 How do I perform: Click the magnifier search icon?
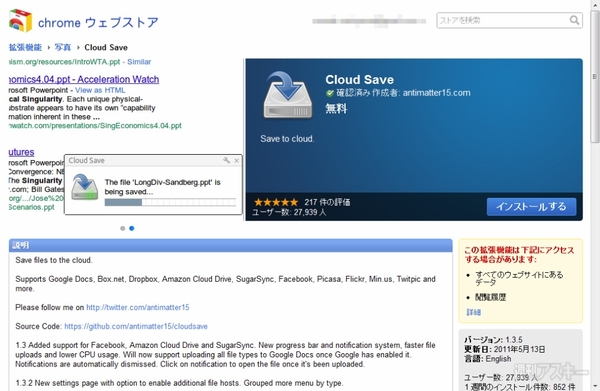tap(574, 20)
